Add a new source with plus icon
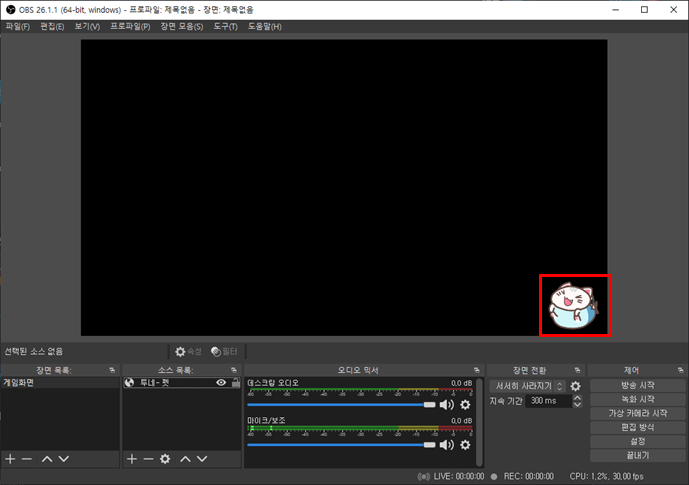This screenshot has height=485, width=689. pos(132,459)
